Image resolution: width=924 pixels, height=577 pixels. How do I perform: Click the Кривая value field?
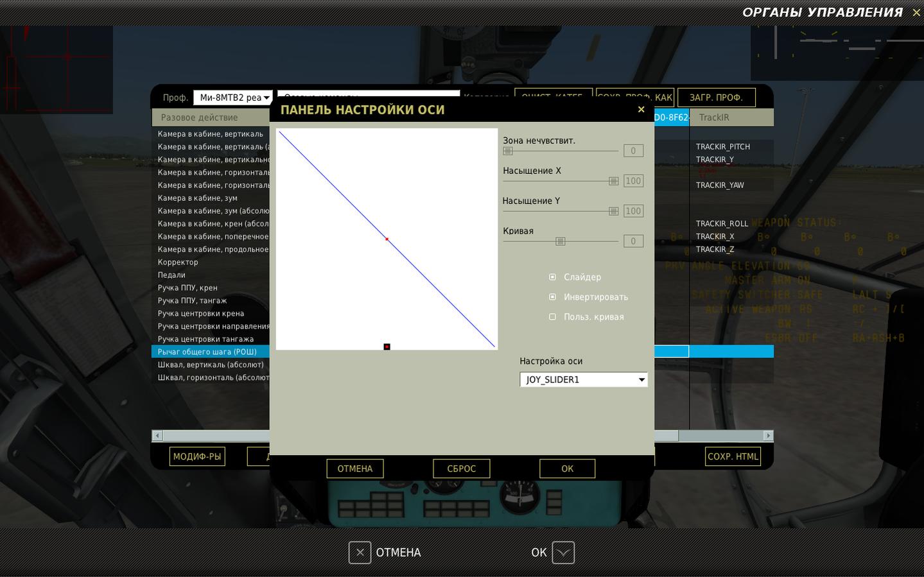[x=633, y=241]
